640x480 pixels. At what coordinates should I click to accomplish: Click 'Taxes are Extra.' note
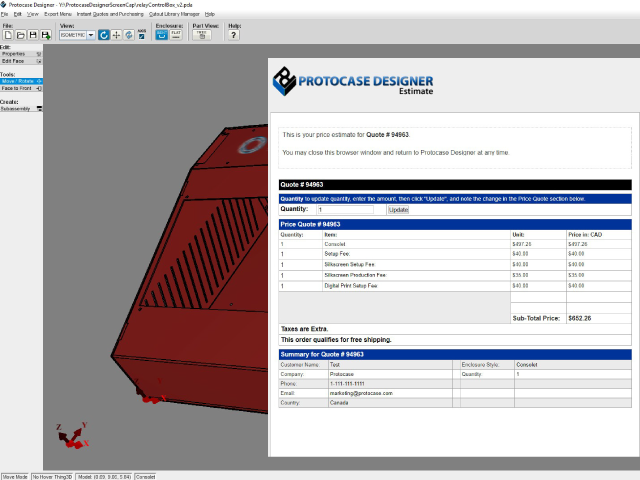tap(304, 329)
